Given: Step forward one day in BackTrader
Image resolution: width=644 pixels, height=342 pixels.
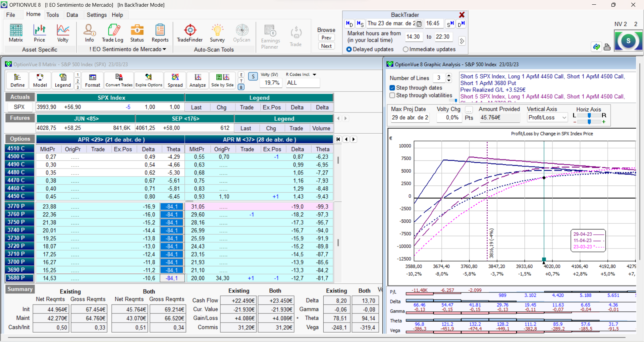Looking at the screenshot, I should (x=461, y=24).
